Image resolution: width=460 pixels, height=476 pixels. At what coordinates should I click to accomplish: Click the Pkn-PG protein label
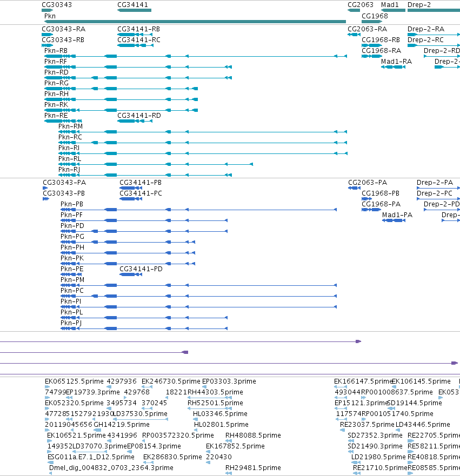click(72, 237)
